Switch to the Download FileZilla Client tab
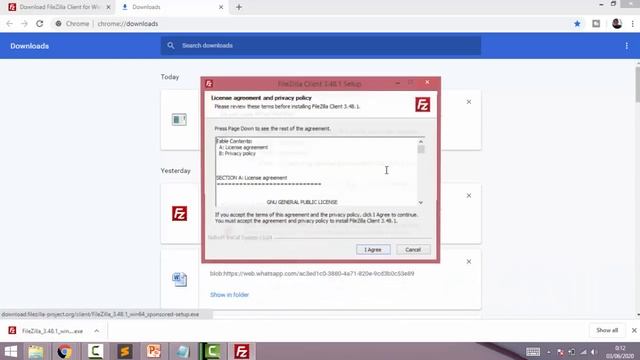 click(x=60, y=7)
